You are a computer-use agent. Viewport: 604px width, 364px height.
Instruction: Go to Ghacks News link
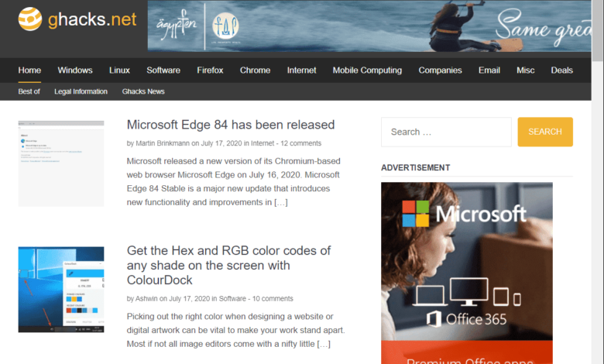pos(143,91)
